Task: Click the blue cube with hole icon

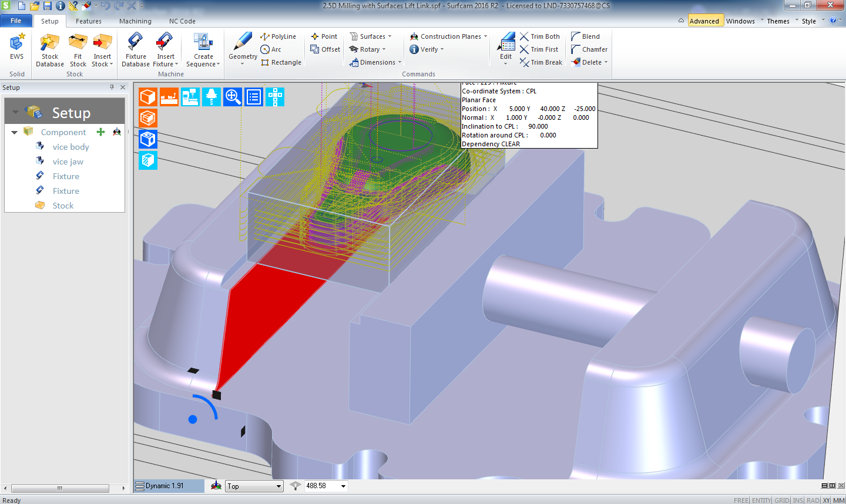Action: pos(148,139)
